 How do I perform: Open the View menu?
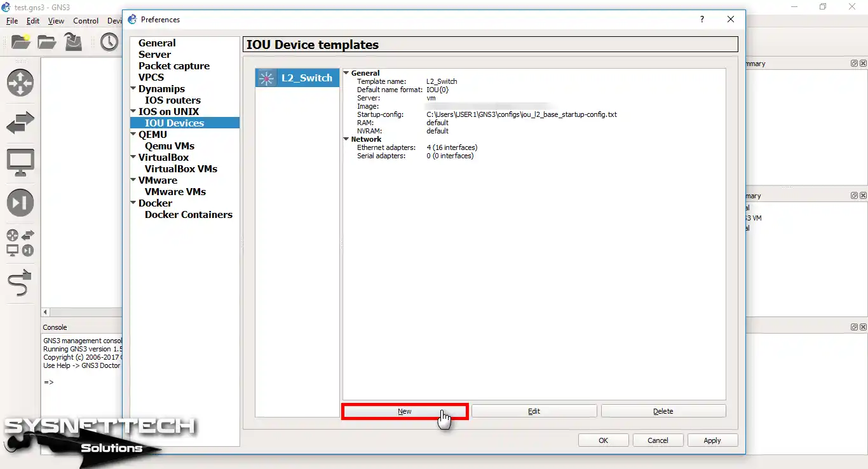pos(56,20)
